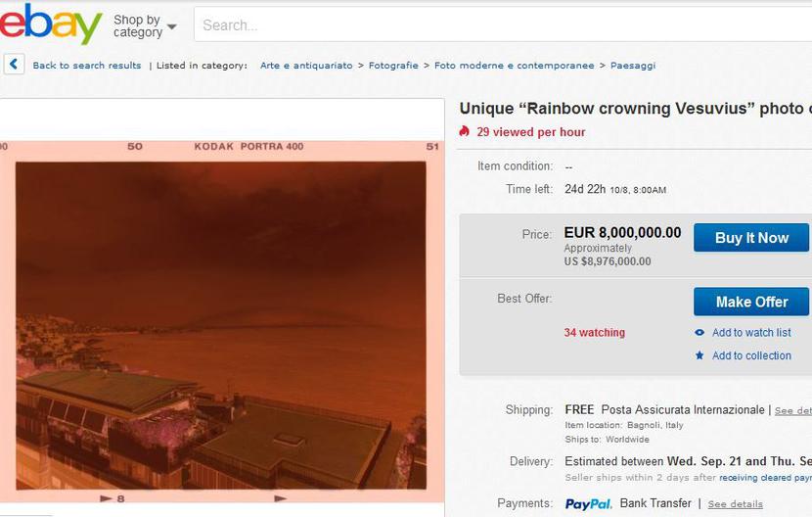The width and height of the screenshot is (812, 517).
Task: Add item to watch list
Action: click(751, 332)
